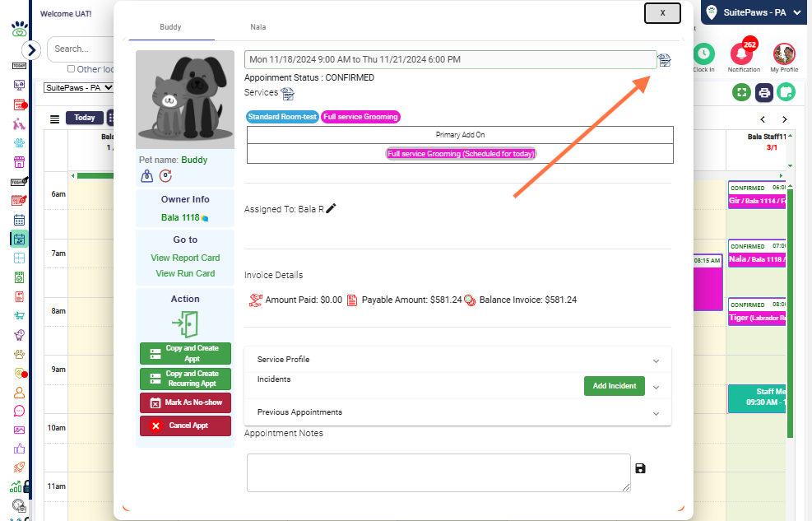Open owner Bala 1118 link

[180, 217]
